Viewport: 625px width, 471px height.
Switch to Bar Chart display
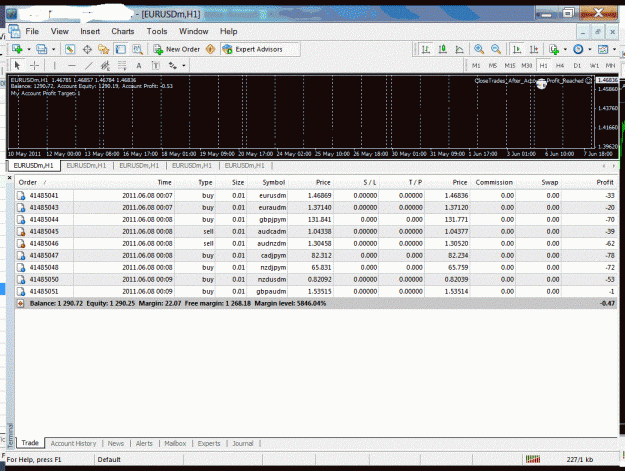pyautogui.click(x=426, y=49)
